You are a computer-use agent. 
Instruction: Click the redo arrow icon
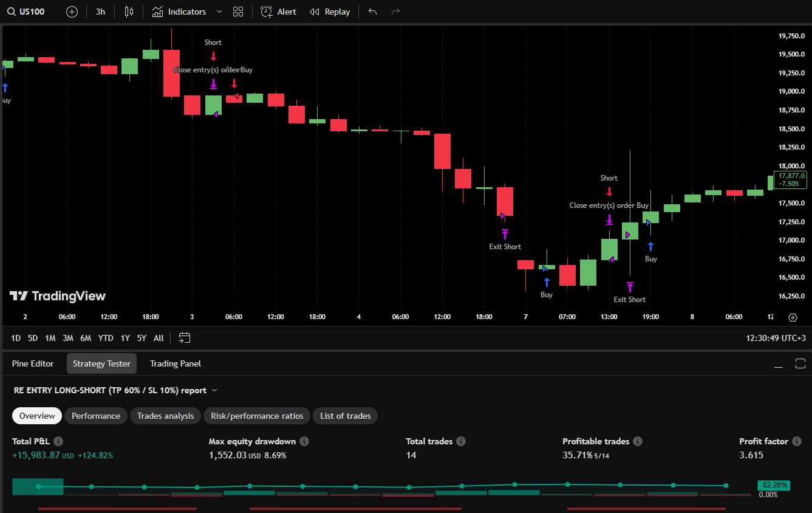coord(395,12)
